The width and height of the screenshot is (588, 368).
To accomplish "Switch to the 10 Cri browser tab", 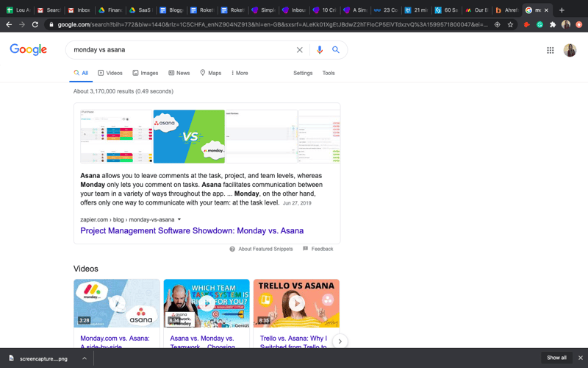I will 325,10.
